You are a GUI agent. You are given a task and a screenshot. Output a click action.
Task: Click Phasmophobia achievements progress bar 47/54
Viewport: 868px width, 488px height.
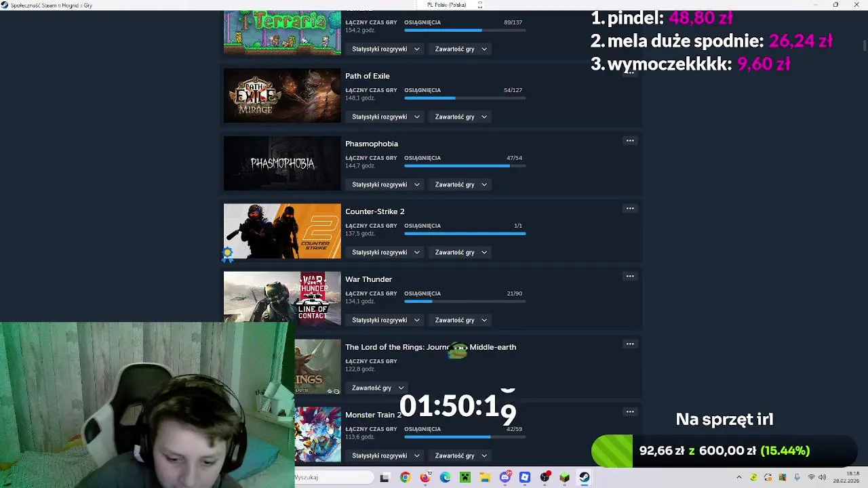[x=465, y=166]
